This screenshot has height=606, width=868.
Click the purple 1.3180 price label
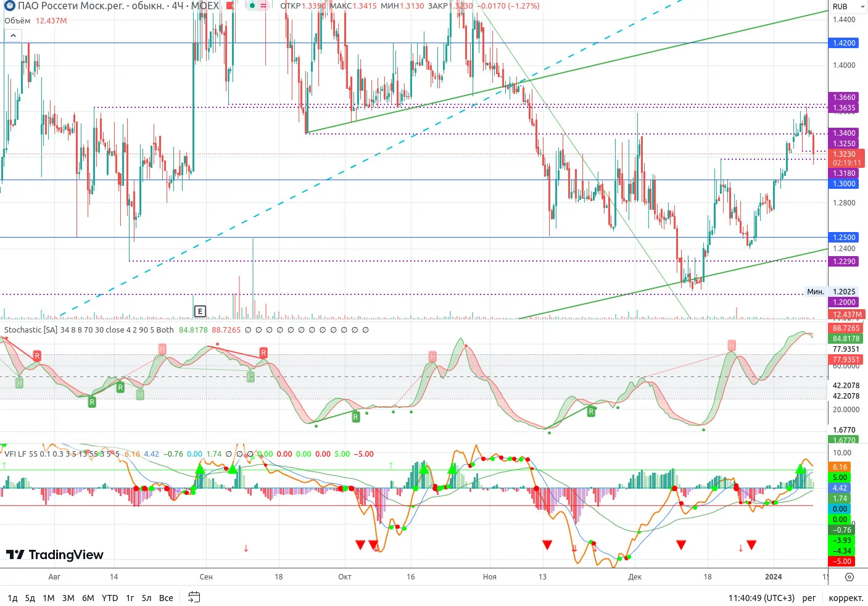[x=844, y=173]
